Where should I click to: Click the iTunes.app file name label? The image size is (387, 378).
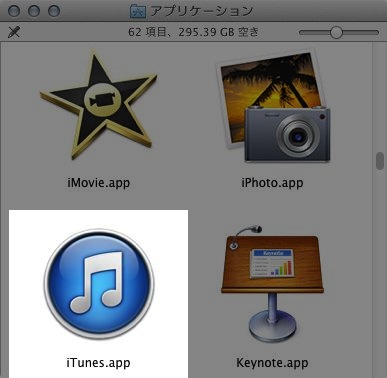tap(99, 363)
